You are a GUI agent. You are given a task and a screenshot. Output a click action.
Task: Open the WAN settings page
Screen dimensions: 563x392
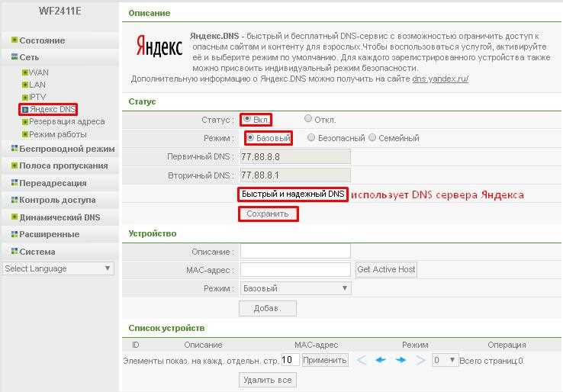(38, 72)
